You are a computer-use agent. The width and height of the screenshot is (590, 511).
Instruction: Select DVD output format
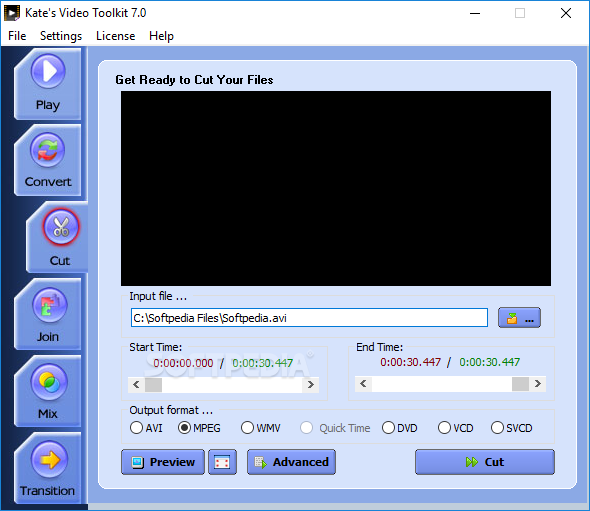coord(399,428)
